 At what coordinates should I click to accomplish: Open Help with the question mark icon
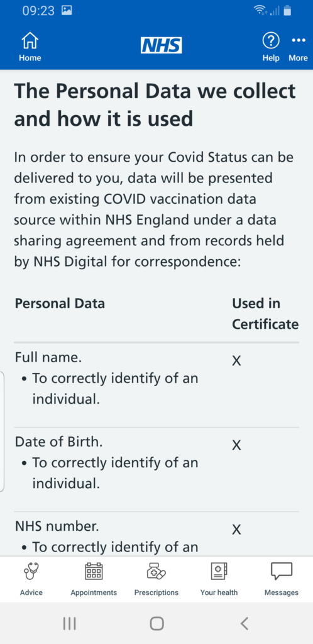tap(271, 47)
